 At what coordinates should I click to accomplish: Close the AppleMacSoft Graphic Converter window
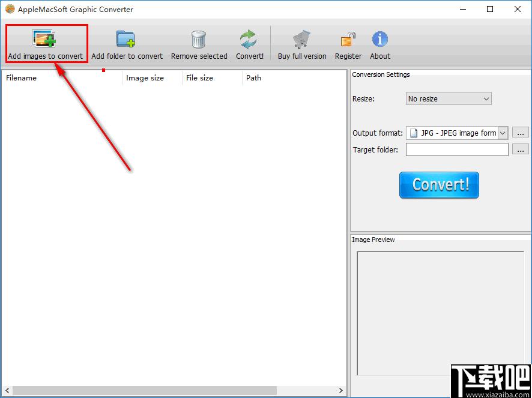(x=518, y=10)
